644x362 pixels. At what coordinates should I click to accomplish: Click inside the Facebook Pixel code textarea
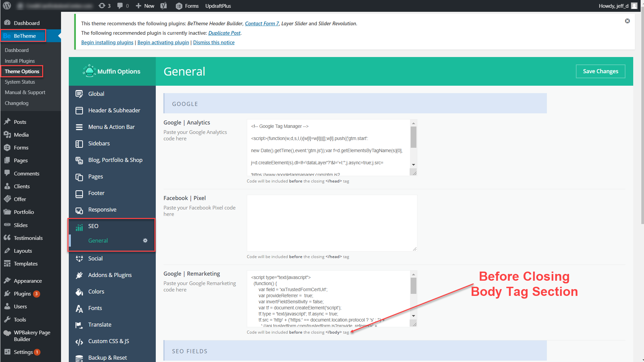click(x=332, y=223)
